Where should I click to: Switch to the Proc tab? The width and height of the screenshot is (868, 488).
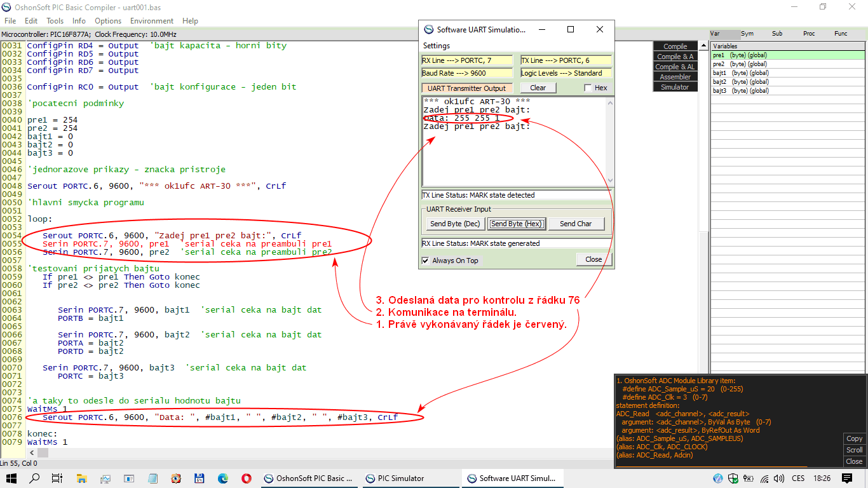(809, 34)
